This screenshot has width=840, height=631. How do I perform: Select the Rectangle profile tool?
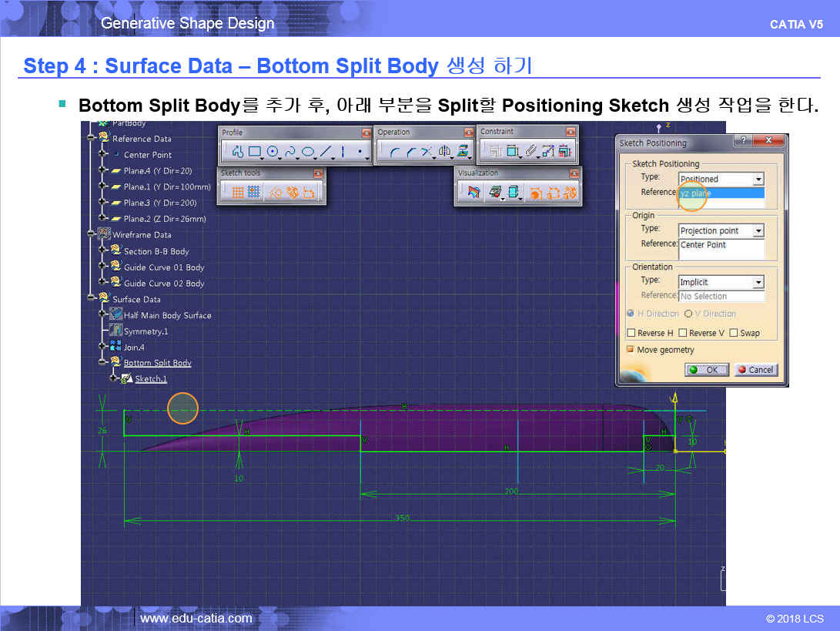pyautogui.click(x=255, y=152)
